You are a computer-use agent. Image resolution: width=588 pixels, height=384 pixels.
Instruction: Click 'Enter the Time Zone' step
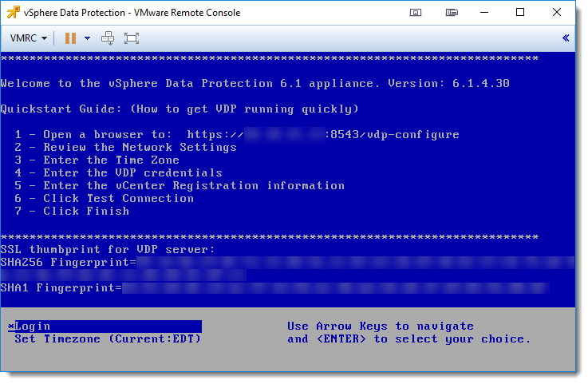[x=112, y=160]
